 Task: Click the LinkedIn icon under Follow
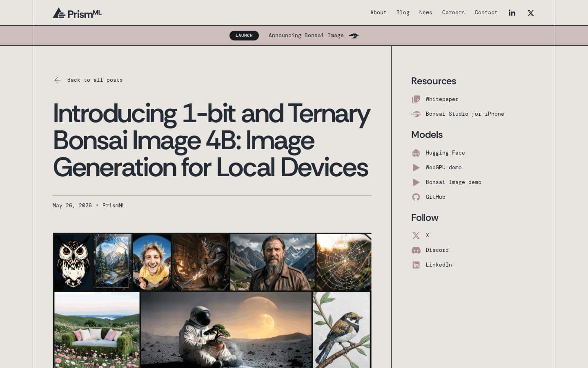[416, 265]
